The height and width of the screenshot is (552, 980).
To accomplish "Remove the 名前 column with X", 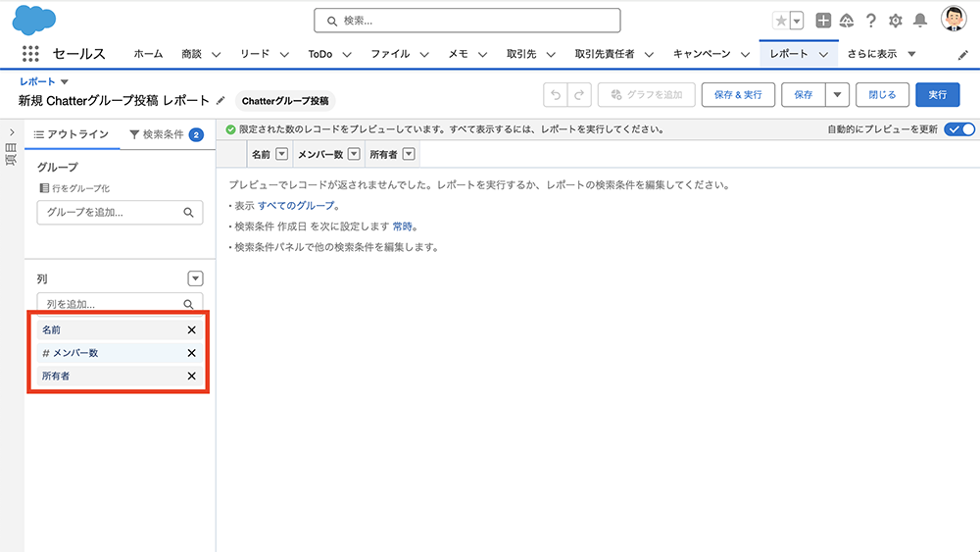I will (192, 330).
